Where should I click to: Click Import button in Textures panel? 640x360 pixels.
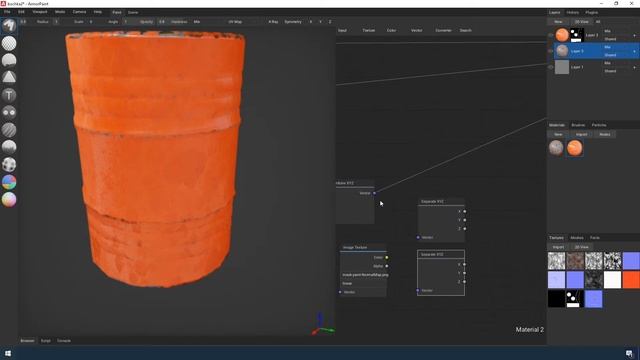pyautogui.click(x=558, y=247)
